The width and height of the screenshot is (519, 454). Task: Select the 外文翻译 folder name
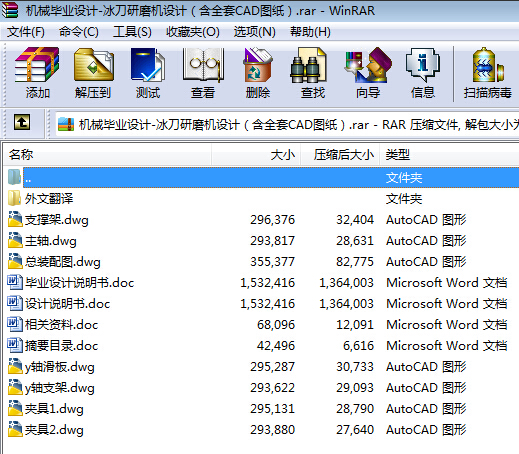[x=49, y=199]
